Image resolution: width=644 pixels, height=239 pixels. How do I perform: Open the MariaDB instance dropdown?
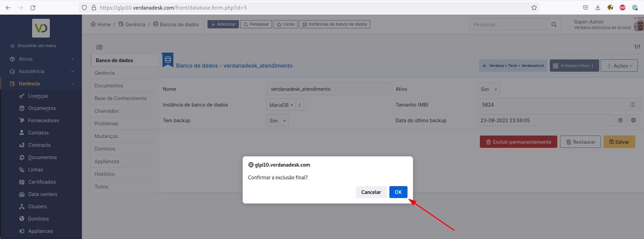click(281, 105)
